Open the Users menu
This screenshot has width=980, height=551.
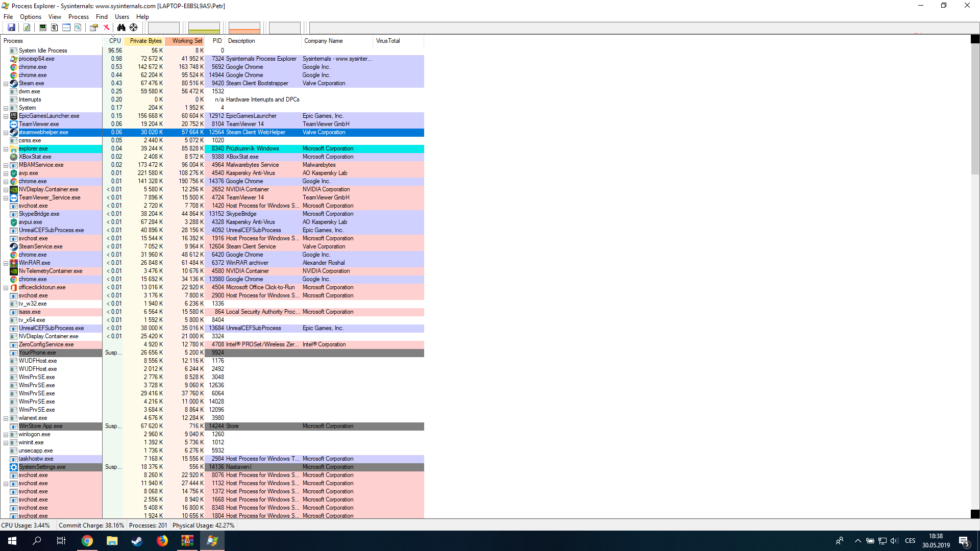(x=122, y=17)
